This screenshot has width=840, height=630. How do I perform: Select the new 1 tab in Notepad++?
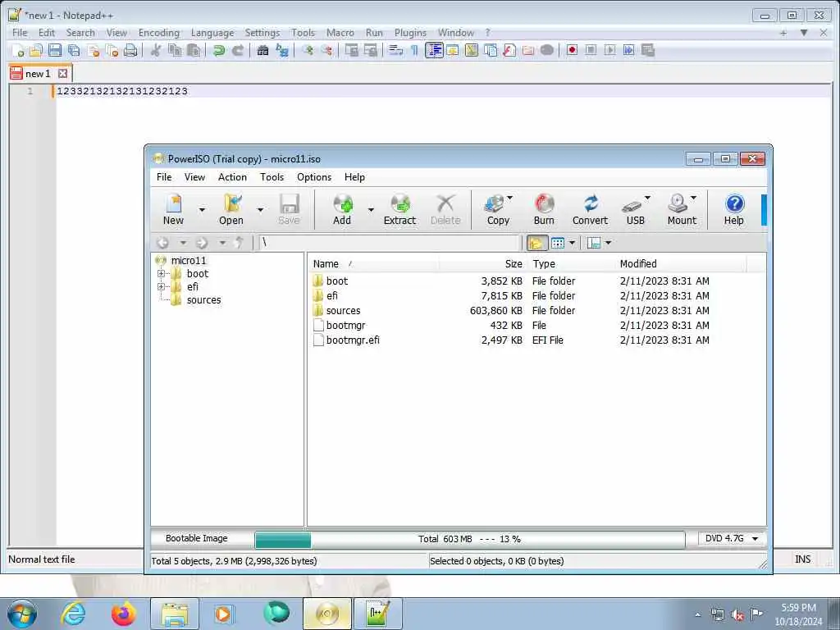coord(38,74)
